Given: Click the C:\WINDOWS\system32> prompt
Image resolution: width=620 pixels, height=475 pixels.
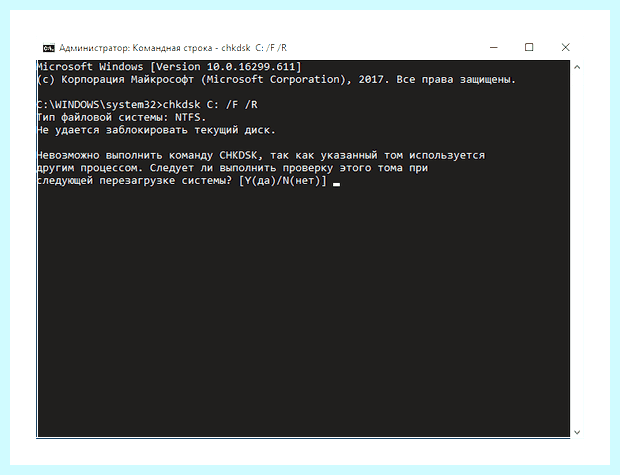Looking at the screenshot, I should pyautogui.click(x=100, y=105).
